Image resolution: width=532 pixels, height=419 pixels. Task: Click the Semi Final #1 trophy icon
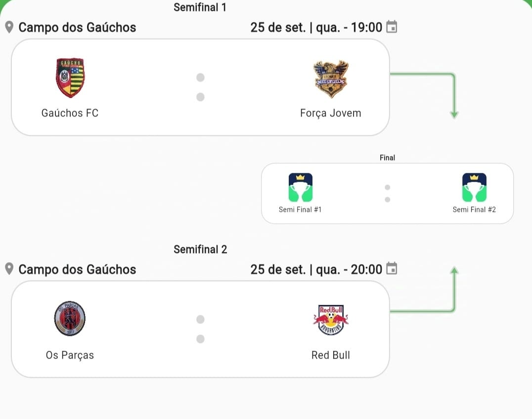coord(300,187)
